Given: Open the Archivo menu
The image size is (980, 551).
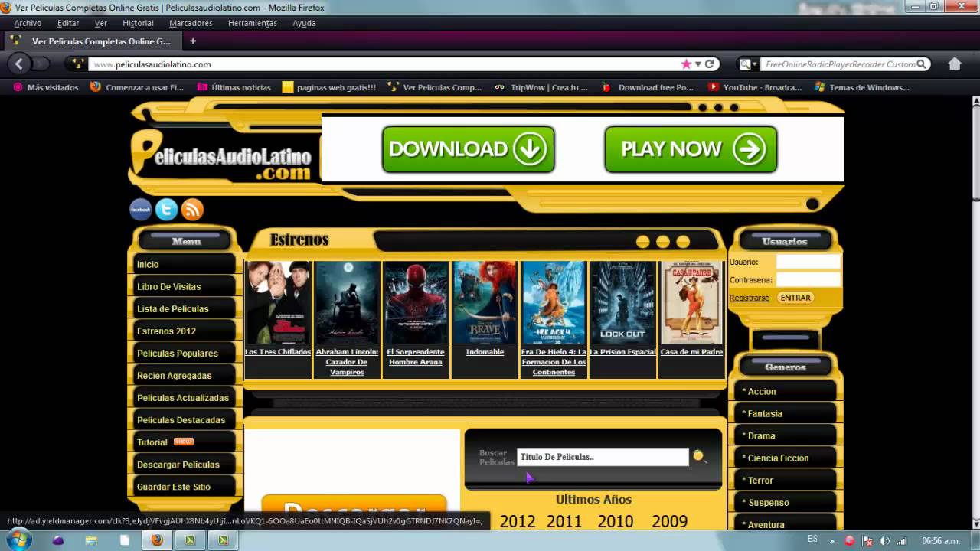Looking at the screenshot, I should 28,23.
